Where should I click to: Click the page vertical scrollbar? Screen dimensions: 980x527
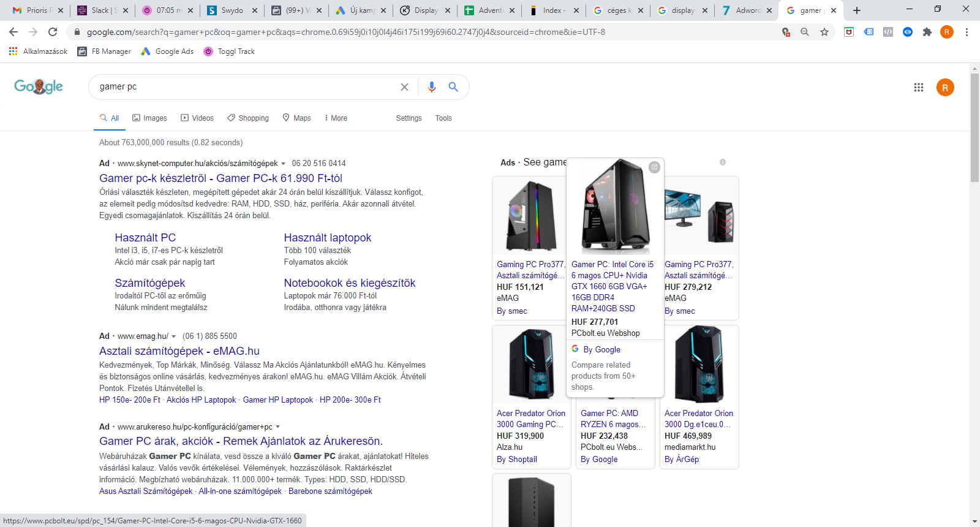[x=974, y=127]
